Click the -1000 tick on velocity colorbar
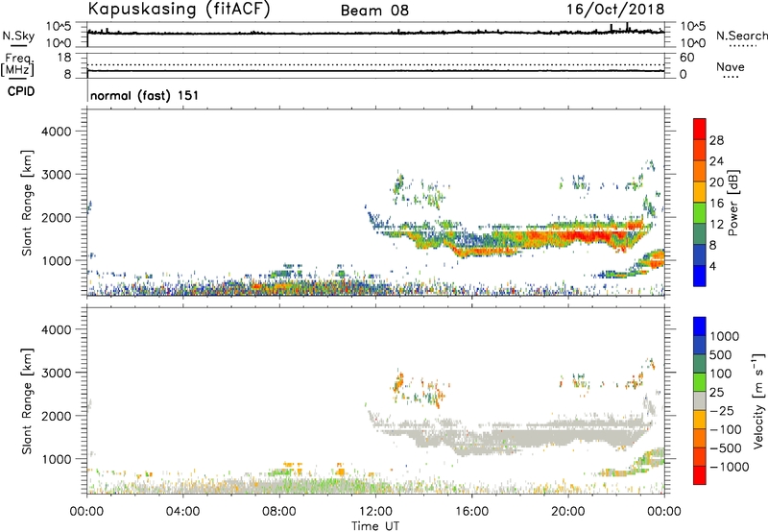 tap(729, 467)
